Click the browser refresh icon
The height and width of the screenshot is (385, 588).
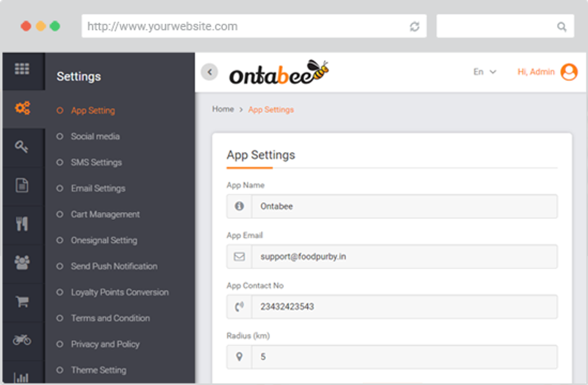415,27
